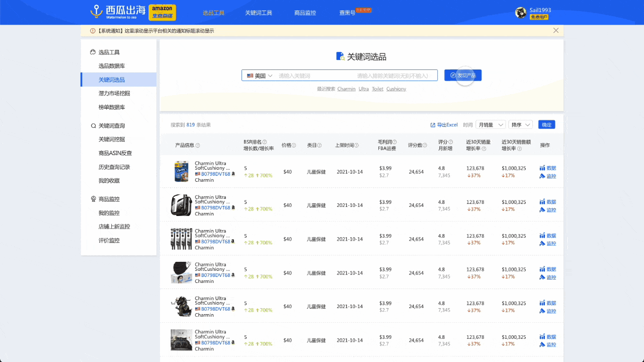644x362 pixels.
Task: Switch to 关键词工具 top navigation tab
Action: click(x=259, y=13)
